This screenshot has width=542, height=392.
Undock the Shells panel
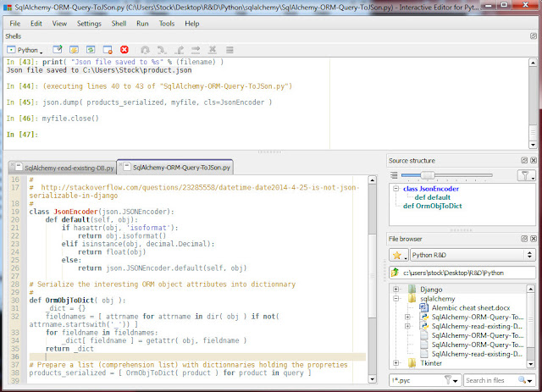click(x=533, y=36)
